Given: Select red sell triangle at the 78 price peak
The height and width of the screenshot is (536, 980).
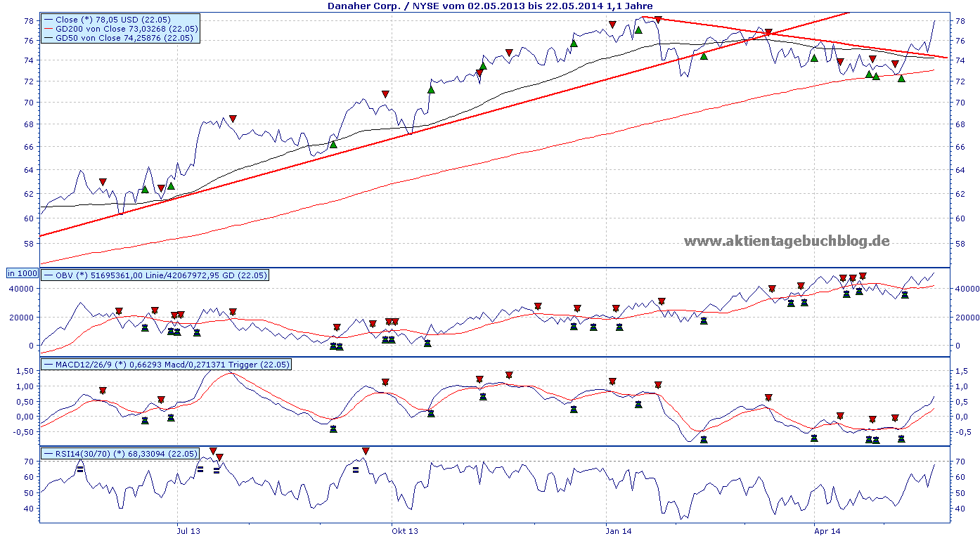Looking at the screenshot, I should pos(657,20).
